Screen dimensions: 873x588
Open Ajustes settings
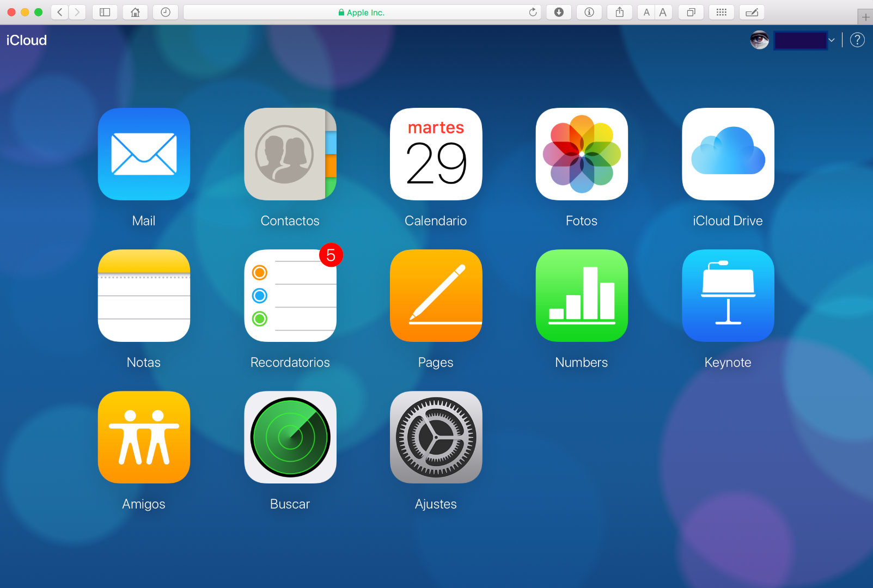tap(436, 437)
